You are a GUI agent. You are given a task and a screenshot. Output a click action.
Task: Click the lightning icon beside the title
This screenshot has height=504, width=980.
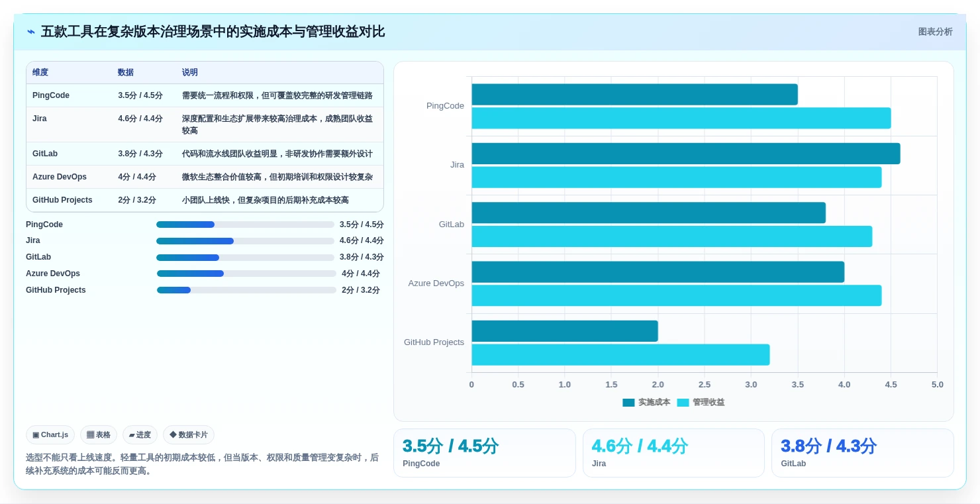pyautogui.click(x=31, y=32)
